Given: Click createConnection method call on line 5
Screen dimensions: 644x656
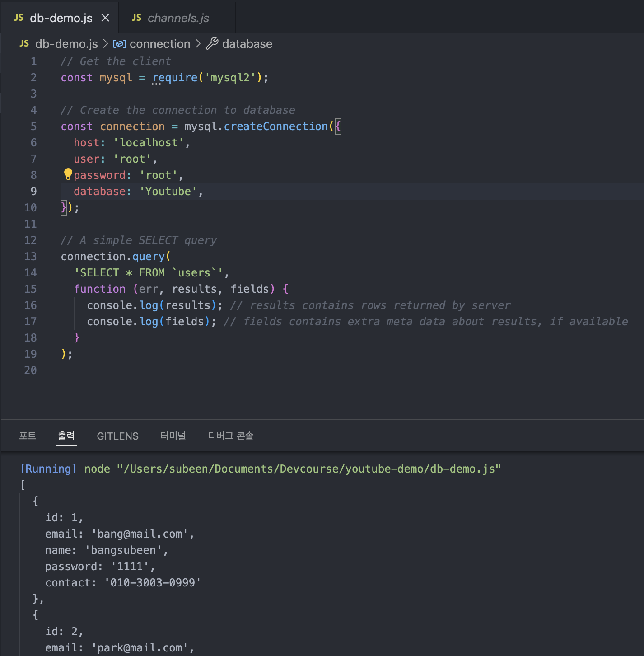Looking at the screenshot, I should click(275, 127).
